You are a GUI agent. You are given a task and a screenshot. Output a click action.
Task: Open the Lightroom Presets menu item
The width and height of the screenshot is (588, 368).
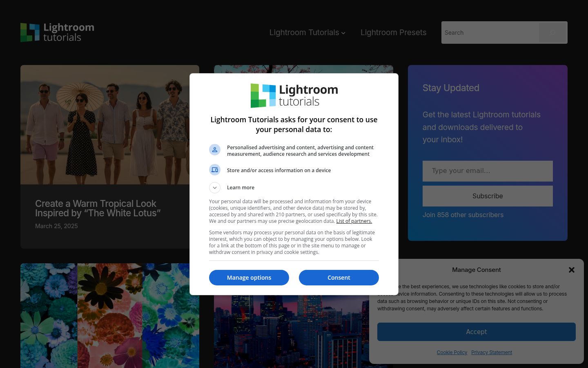point(393,33)
